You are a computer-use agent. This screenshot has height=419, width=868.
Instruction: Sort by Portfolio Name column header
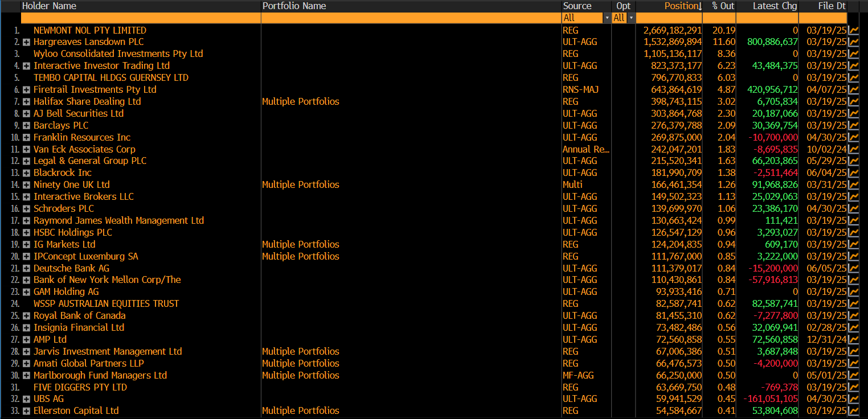point(294,6)
